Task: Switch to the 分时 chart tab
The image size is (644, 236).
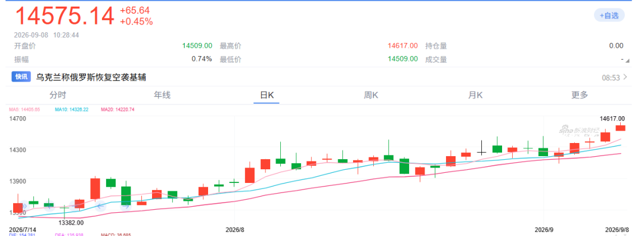Action: [57, 95]
